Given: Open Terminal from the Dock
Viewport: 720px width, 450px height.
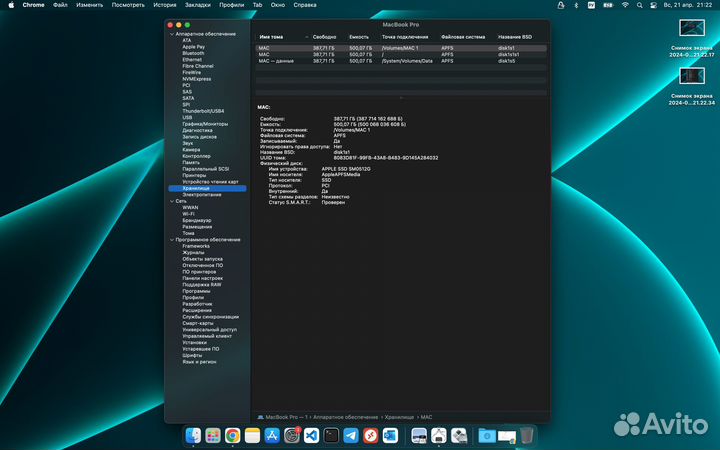Looking at the screenshot, I should tap(331, 435).
